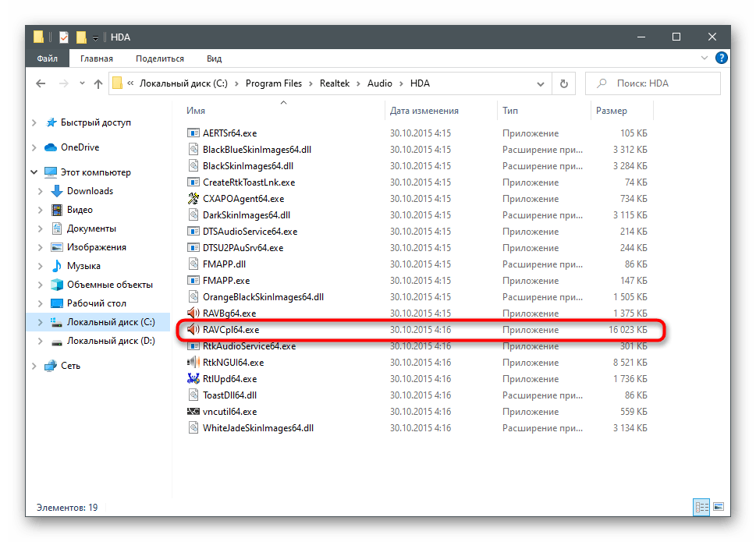Select Рабочий стол in navigation pane

tap(97, 303)
